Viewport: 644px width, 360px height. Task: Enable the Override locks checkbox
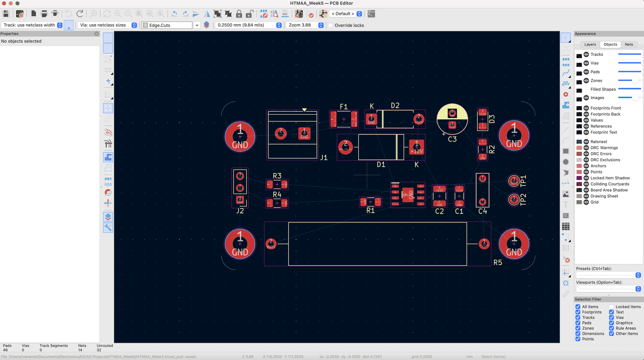[x=331, y=25]
